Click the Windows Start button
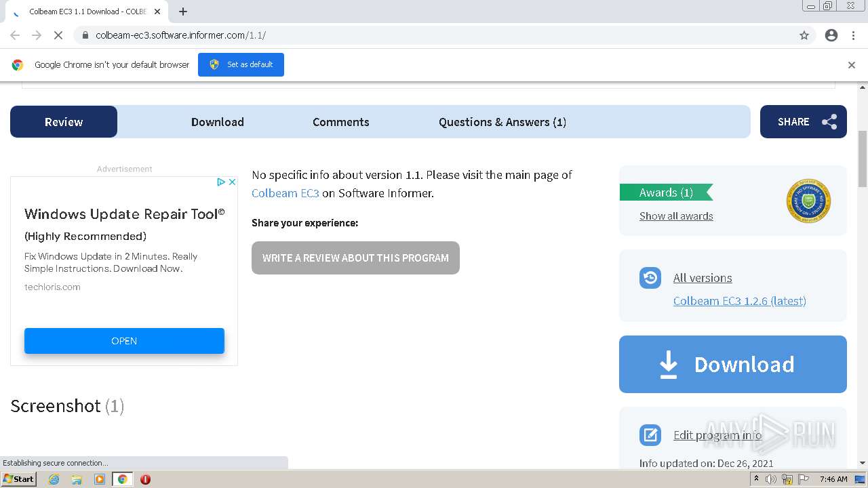Viewport: 868px width, 488px height. pyautogui.click(x=18, y=479)
